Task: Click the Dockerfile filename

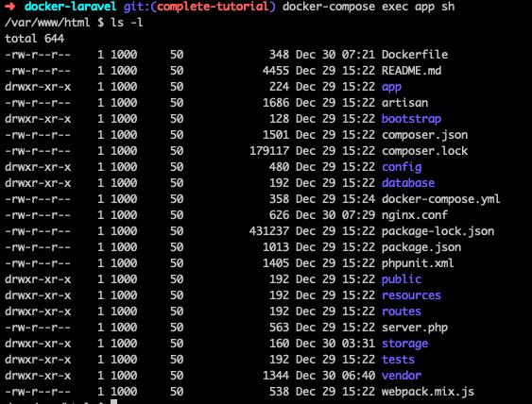Action: [x=415, y=55]
